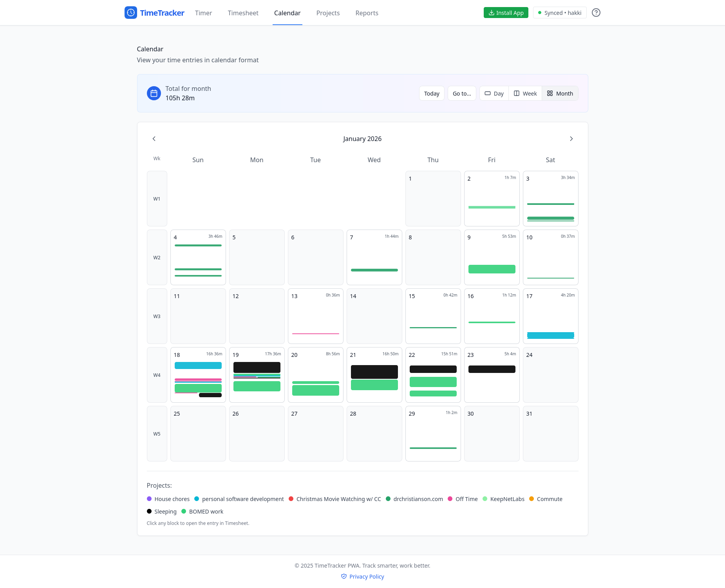
Task: Open the help question mark icon
Action: (x=596, y=13)
